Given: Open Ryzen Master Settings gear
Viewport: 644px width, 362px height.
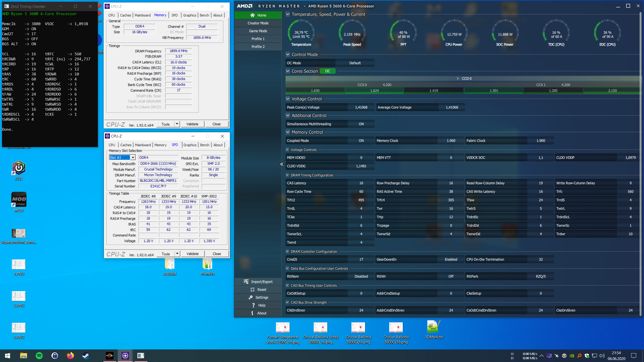Looking at the screenshot, I should point(251,297).
